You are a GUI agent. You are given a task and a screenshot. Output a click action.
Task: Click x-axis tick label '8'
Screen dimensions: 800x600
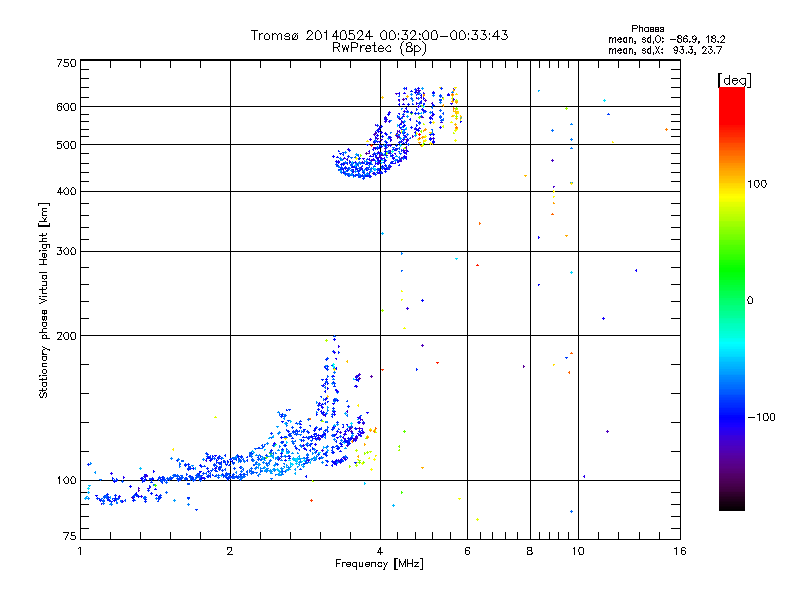pos(530,551)
